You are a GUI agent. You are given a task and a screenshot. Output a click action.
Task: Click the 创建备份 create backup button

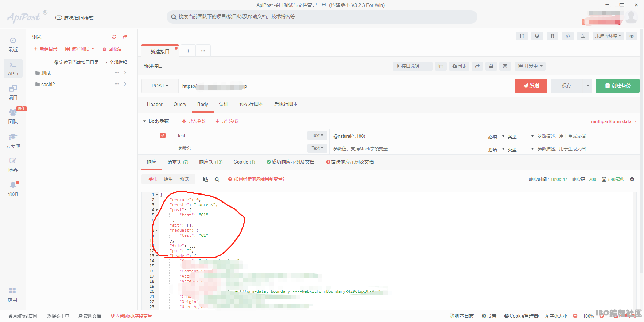tap(618, 86)
